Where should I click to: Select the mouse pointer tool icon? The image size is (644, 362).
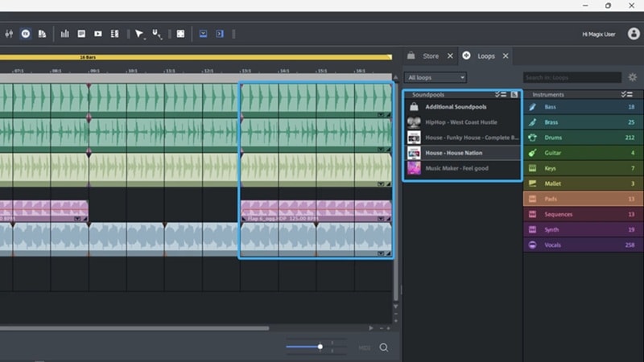click(x=138, y=34)
